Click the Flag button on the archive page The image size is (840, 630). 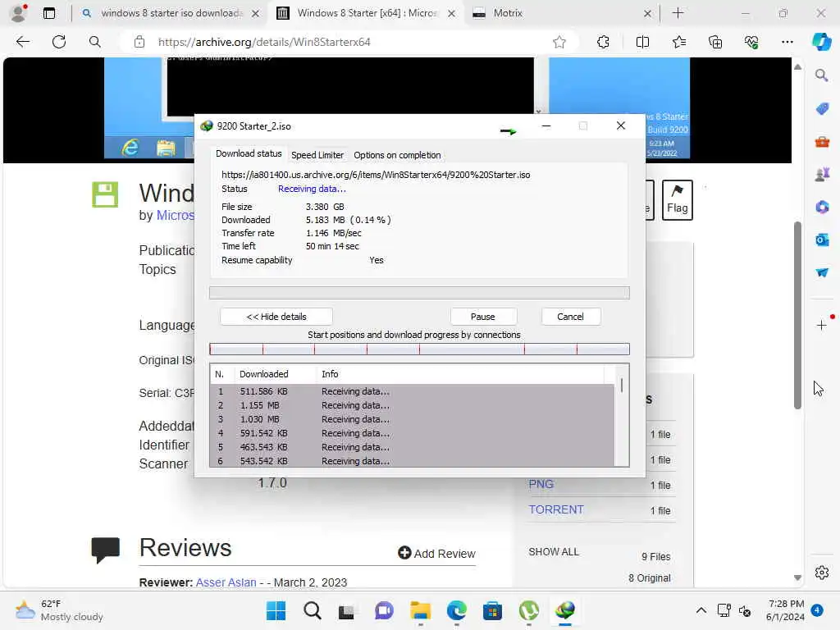pos(677,200)
